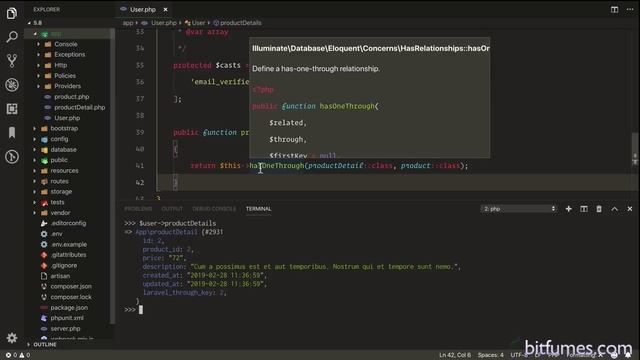
Task: Open the Extensions view in activity bar
Action: point(12,109)
